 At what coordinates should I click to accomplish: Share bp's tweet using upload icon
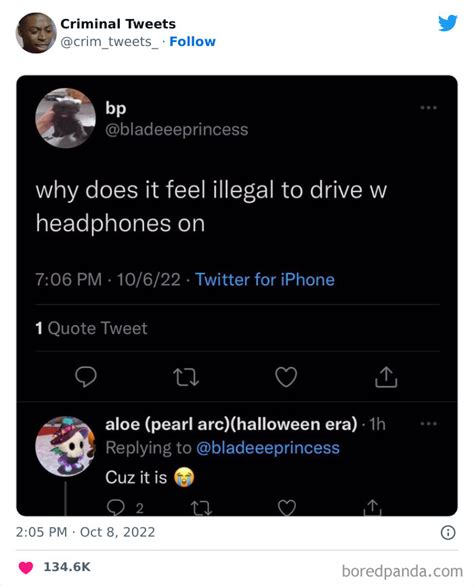386,377
